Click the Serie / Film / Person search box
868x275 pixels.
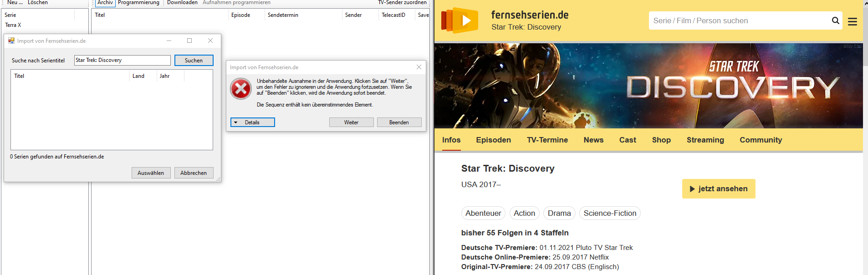738,20
